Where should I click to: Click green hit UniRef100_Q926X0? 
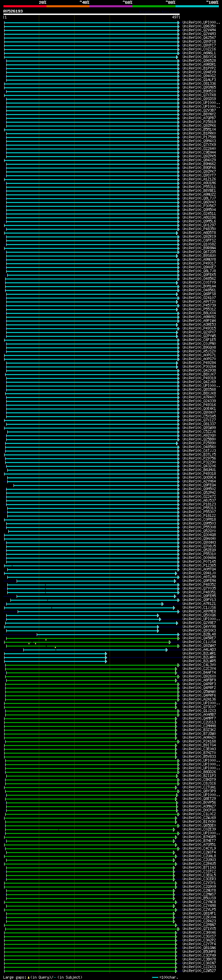[199, 677]
